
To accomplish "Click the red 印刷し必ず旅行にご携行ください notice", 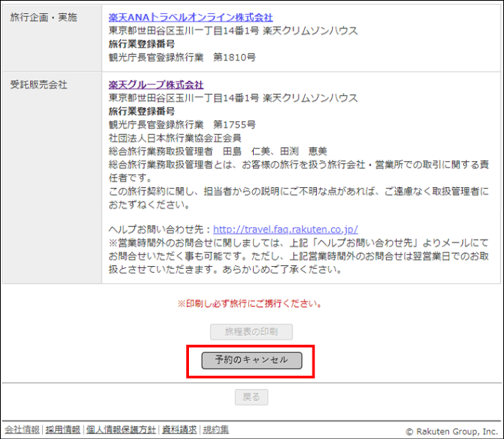I will point(250,304).
